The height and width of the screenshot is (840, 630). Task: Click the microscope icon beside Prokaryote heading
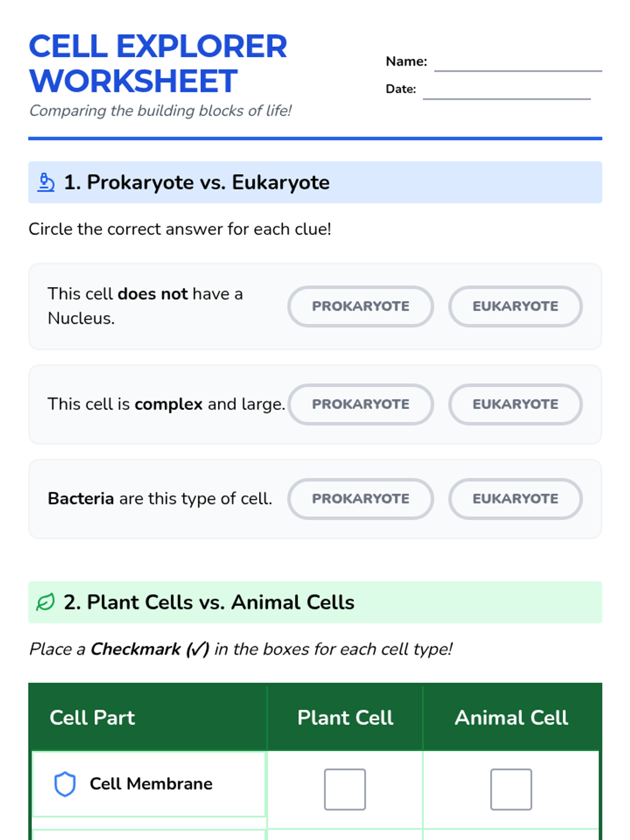[46, 183]
